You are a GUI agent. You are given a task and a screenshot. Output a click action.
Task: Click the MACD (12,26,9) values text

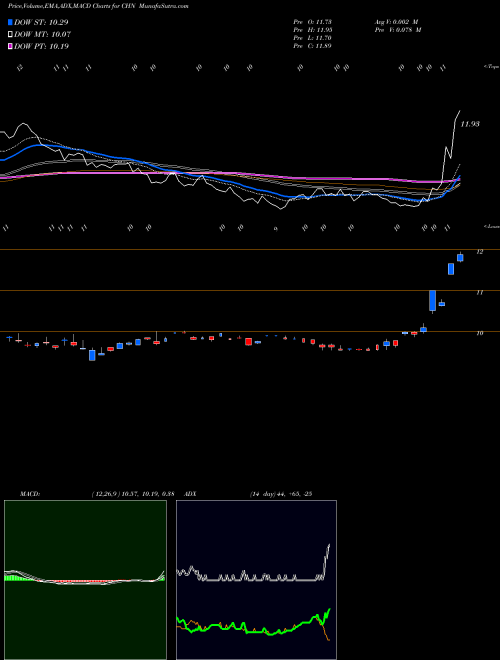[133, 494]
